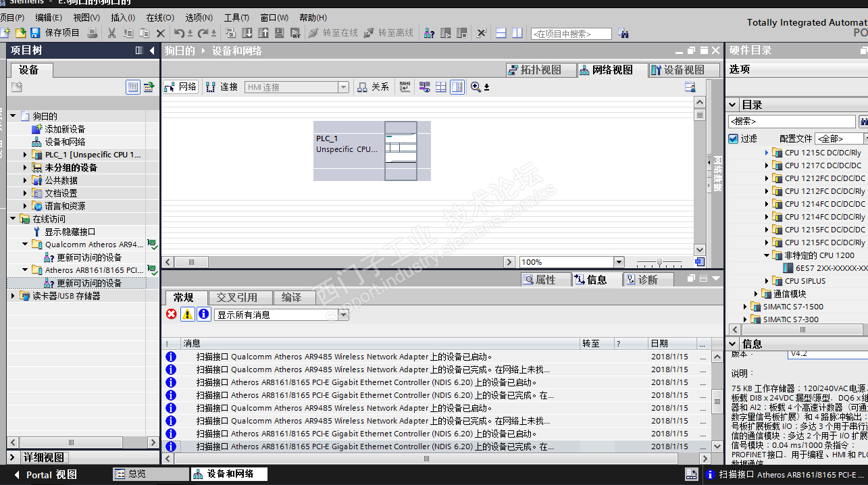This screenshot has width=868, height=485.
Task: Click the Redo arrow icon
Action: pos(203,32)
